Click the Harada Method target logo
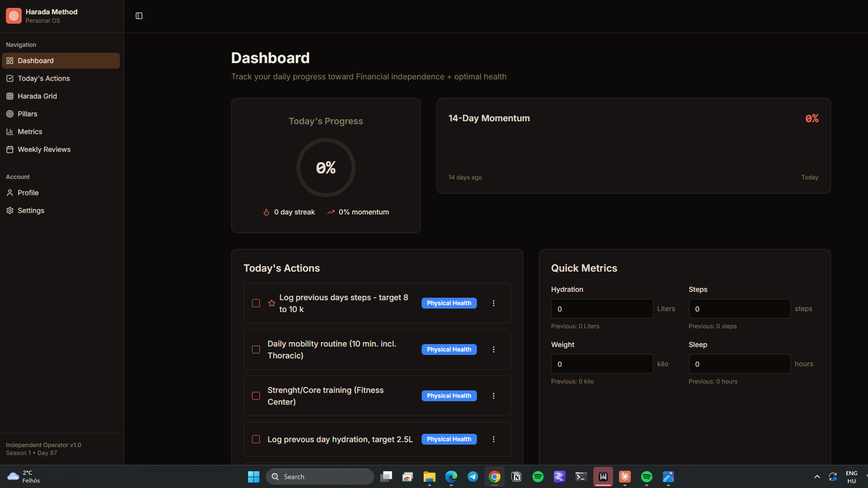This screenshot has width=868, height=488. (14, 16)
